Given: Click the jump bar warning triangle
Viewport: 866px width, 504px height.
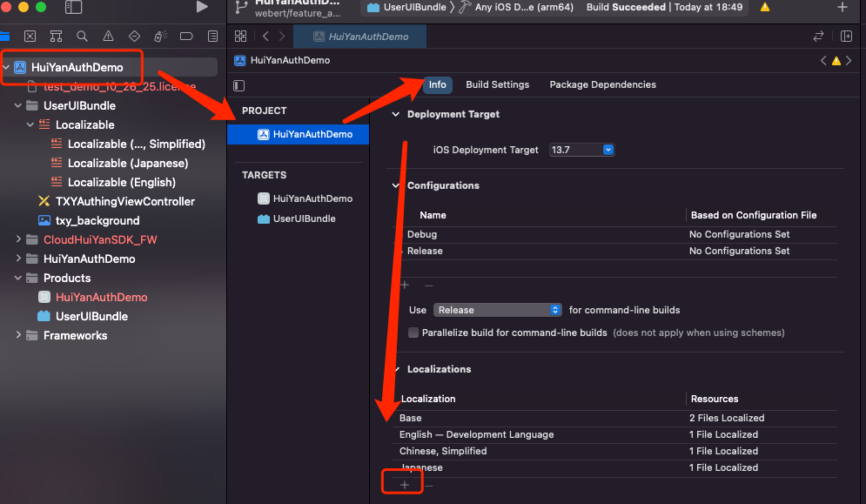Looking at the screenshot, I should tap(836, 61).
